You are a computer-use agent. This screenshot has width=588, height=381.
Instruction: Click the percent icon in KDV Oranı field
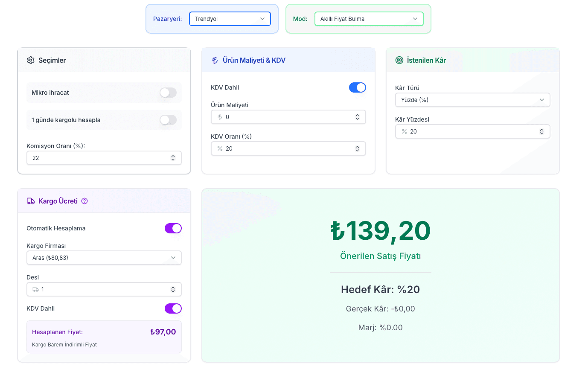point(220,148)
